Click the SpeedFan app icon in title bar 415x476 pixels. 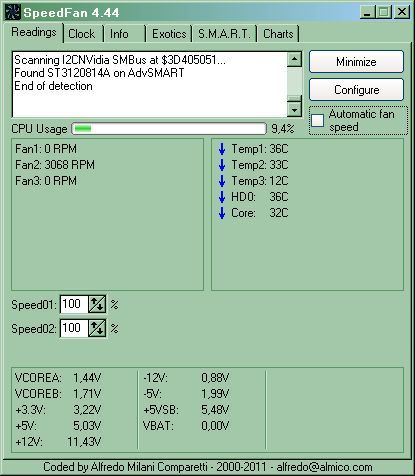tap(13, 13)
